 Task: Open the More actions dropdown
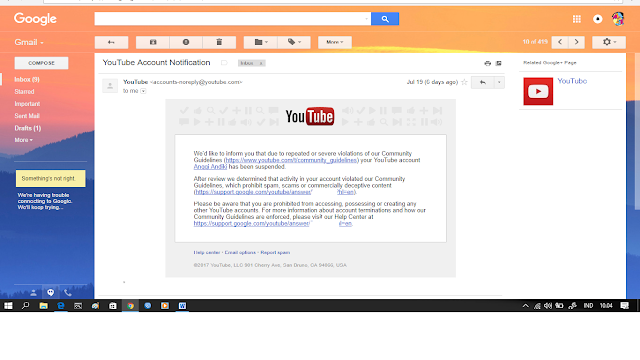click(335, 42)
